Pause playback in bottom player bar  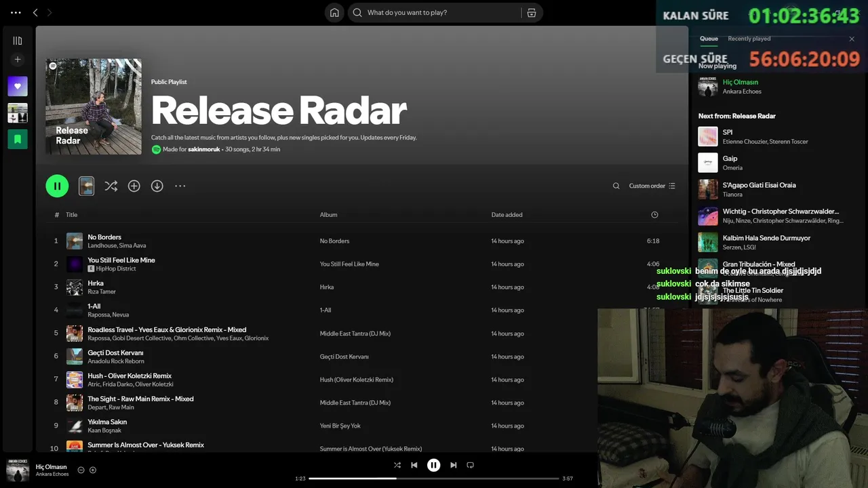point(433,465)
